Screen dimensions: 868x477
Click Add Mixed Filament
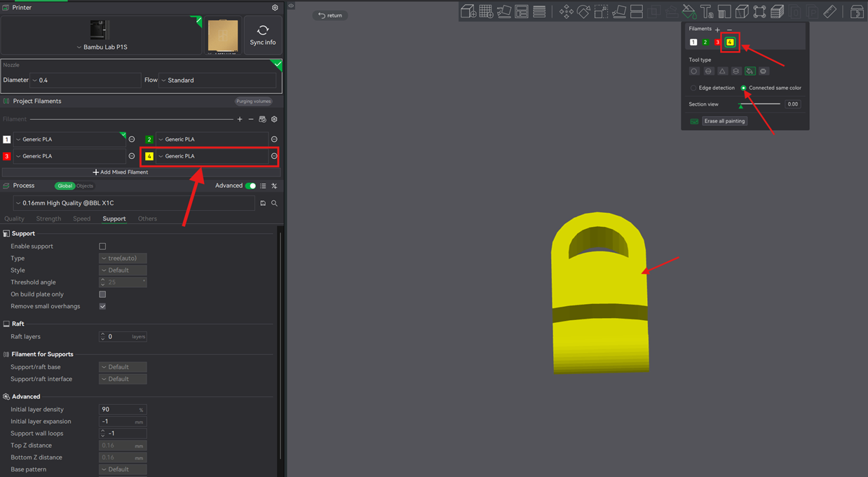tap(121, 172)
